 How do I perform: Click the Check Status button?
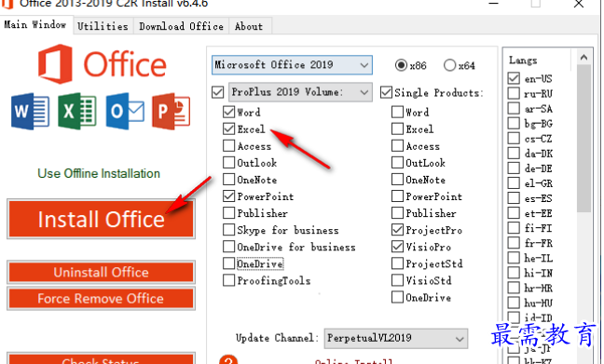click(101, 358)
